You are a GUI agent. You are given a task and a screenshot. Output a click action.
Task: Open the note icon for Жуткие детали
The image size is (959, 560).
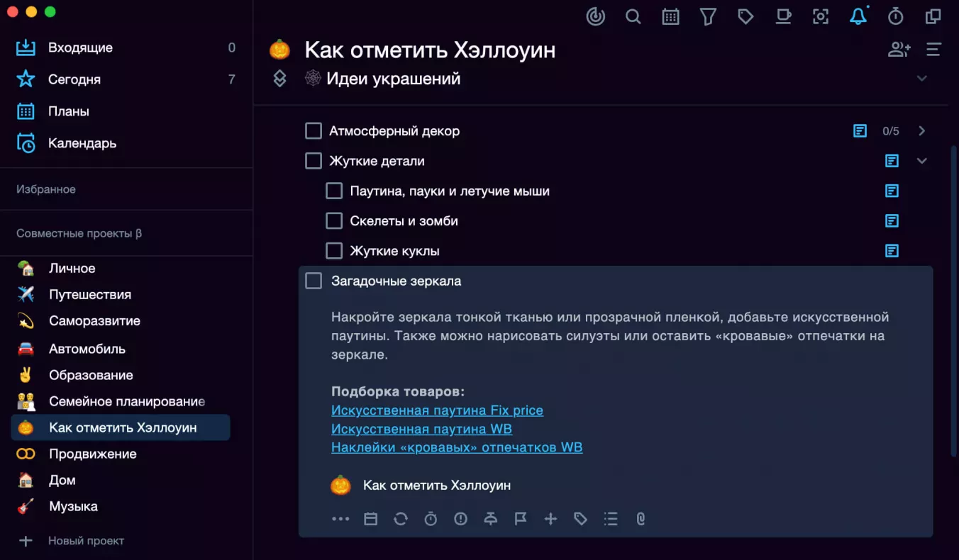pyautogui.click(x=892, y=161)
